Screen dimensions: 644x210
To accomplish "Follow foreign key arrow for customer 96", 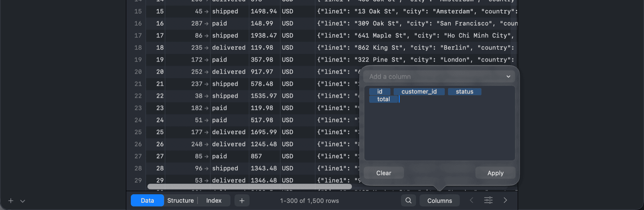I will 206,168.
